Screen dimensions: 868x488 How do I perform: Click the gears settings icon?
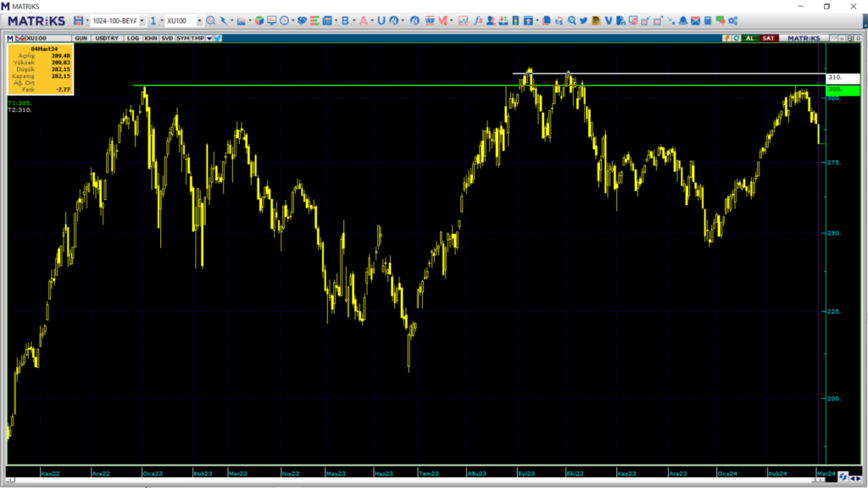coord(732,20)
